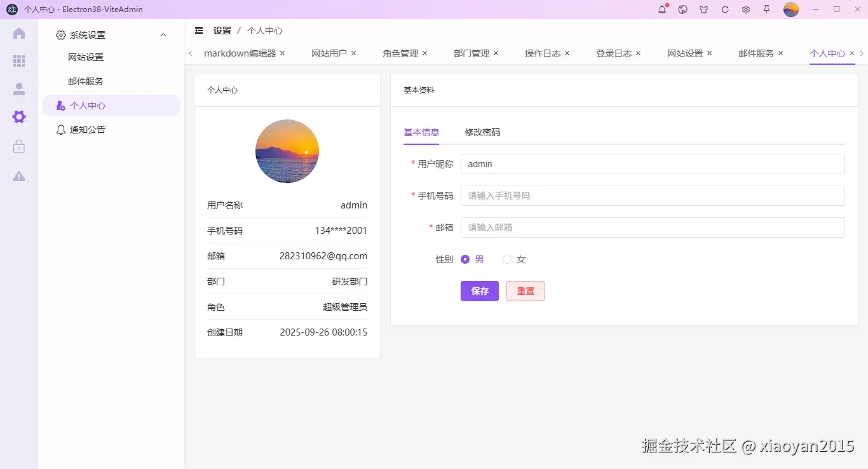Open the notification bell with red badge
868x469 pixels.
pyautogui.click(x=661, y=10)
